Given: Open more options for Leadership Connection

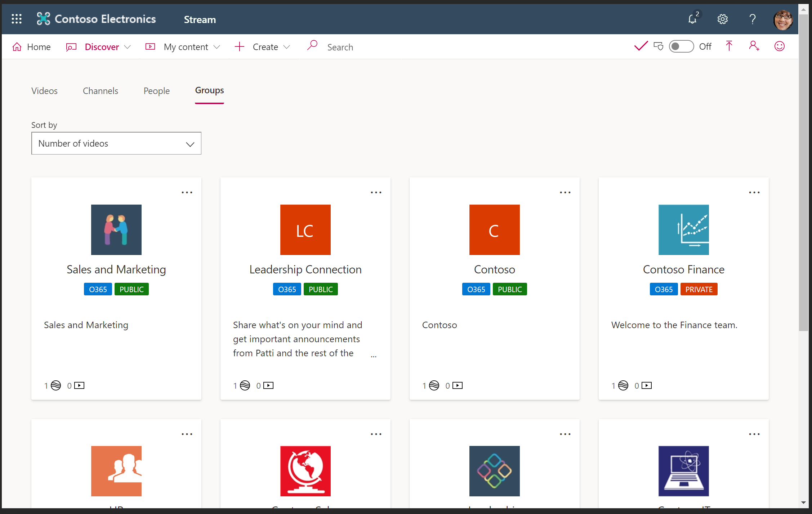Looking at the screenshot, I should (376, 192).
